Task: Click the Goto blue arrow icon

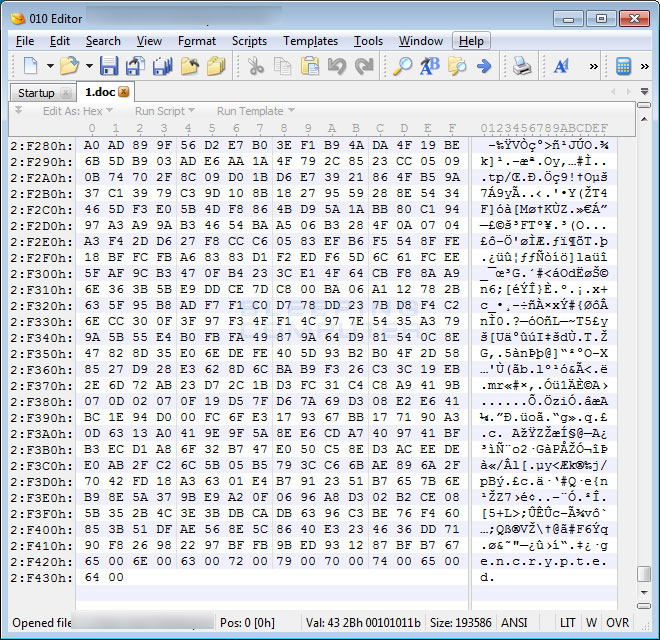Action: point(484,66)
